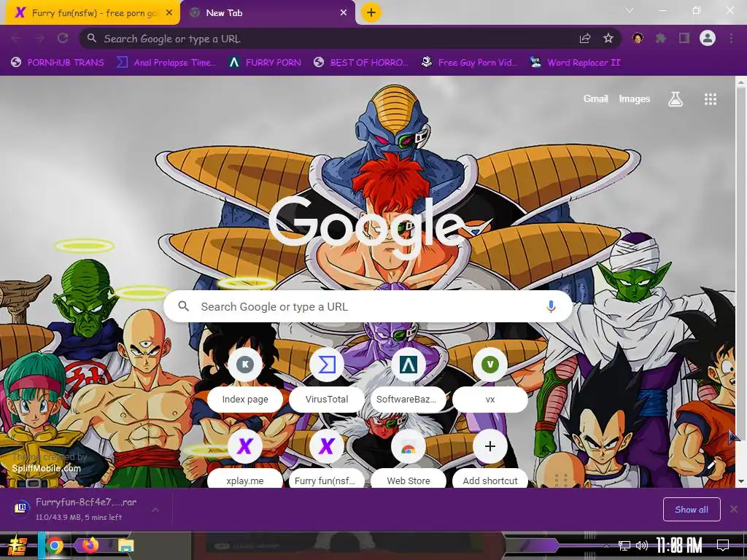The height and width of the screenshot is (560, 747).
Task: Click the page vertical scrollbar down arrow
Action: [741, 481]
